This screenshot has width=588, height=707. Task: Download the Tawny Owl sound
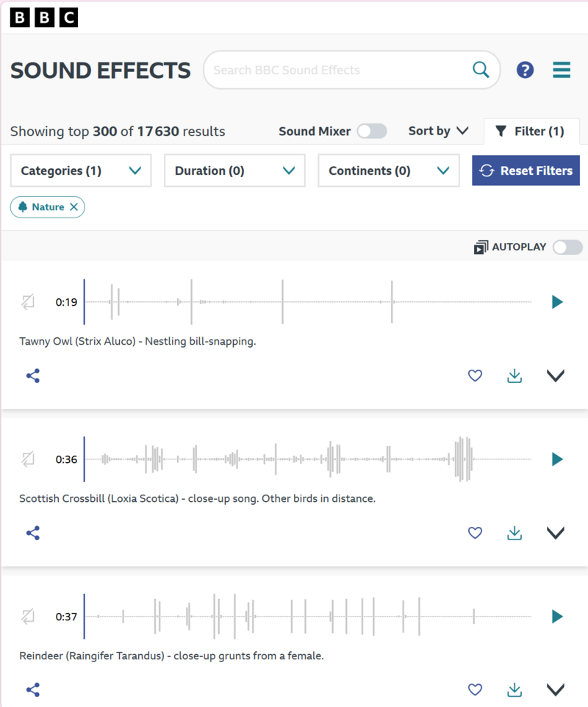click(514, 376)
